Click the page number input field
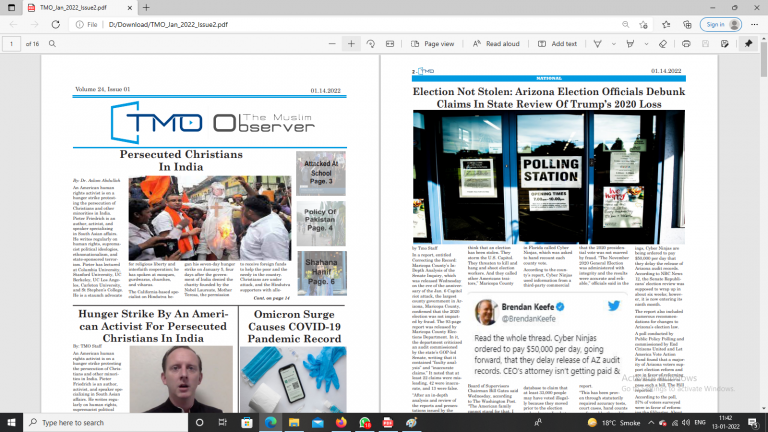 (x=11, y=44)
